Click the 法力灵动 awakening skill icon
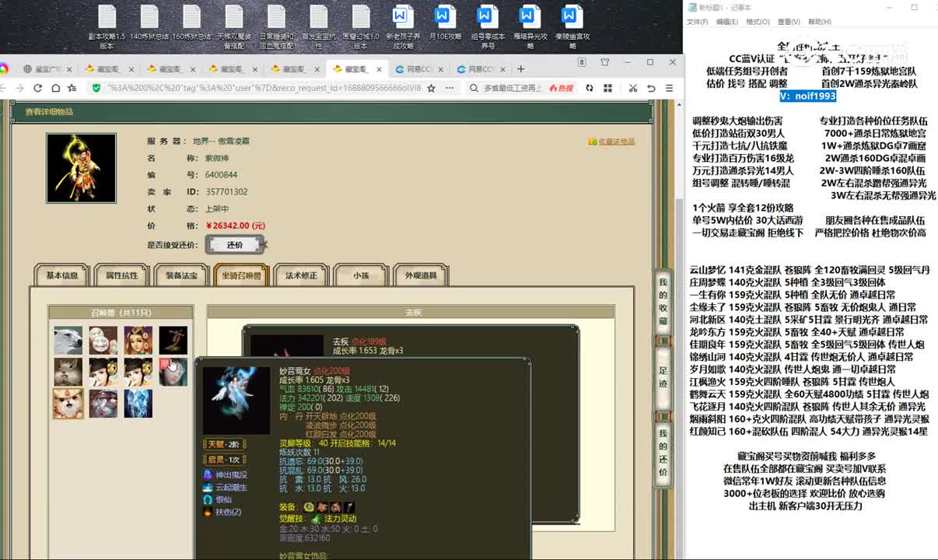 [x=316, y=518]
